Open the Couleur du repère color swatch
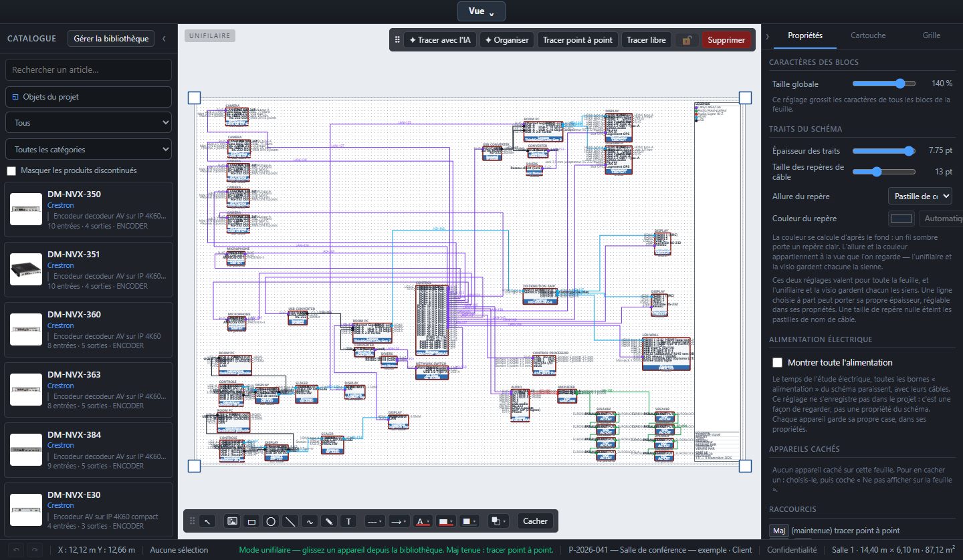963x560 pixels. (901, 219)
